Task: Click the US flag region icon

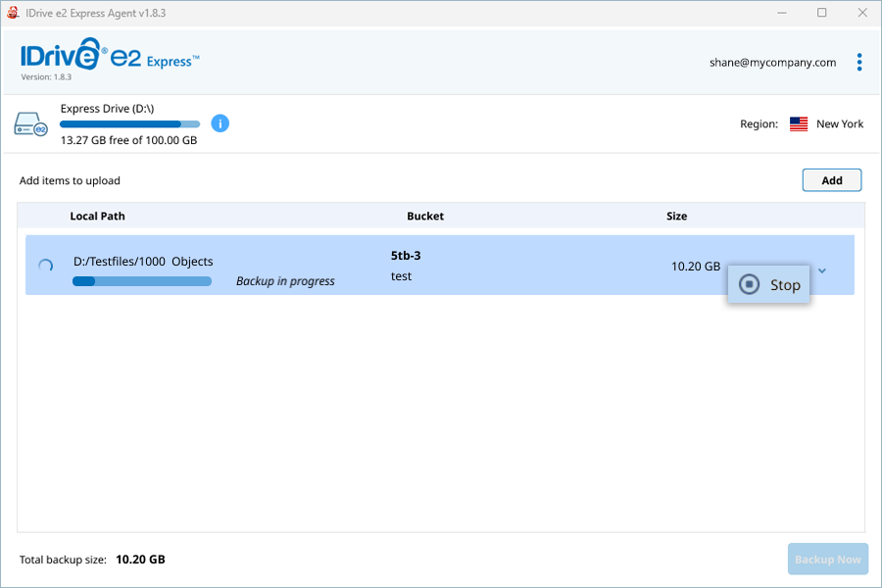Action: (x=798, y=123)
